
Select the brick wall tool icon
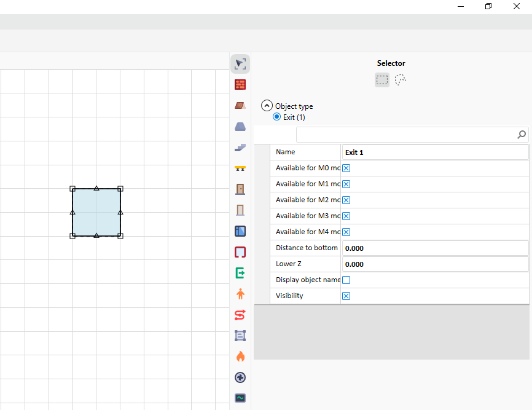(240, 84)
